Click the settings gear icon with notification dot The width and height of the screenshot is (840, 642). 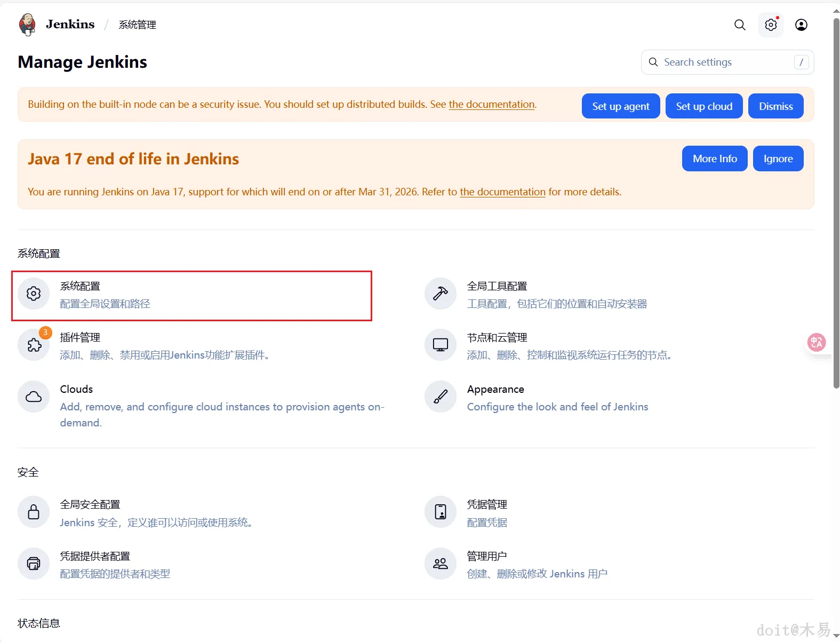[x=770, y=25]
